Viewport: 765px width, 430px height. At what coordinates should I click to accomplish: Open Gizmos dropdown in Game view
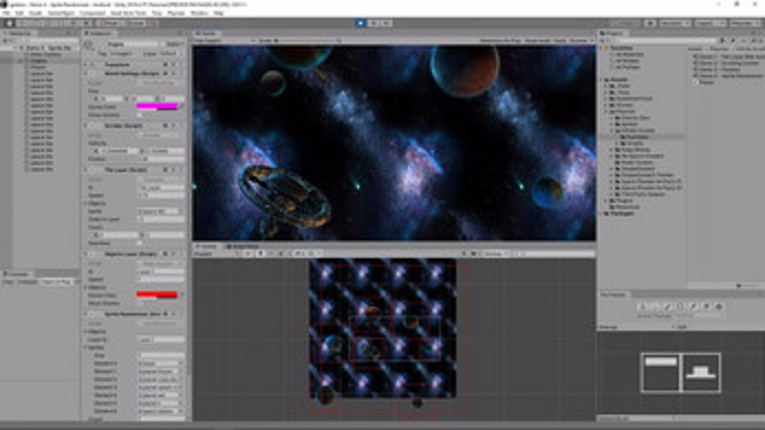581,41
